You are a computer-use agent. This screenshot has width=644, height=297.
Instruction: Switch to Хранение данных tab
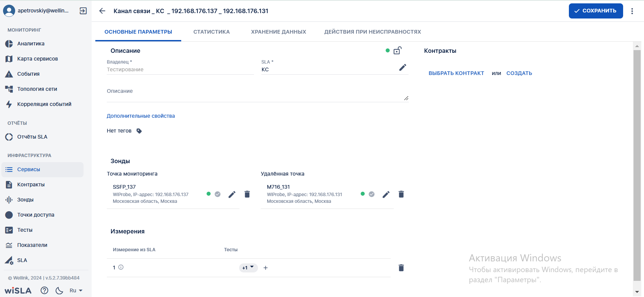point(279,32)
